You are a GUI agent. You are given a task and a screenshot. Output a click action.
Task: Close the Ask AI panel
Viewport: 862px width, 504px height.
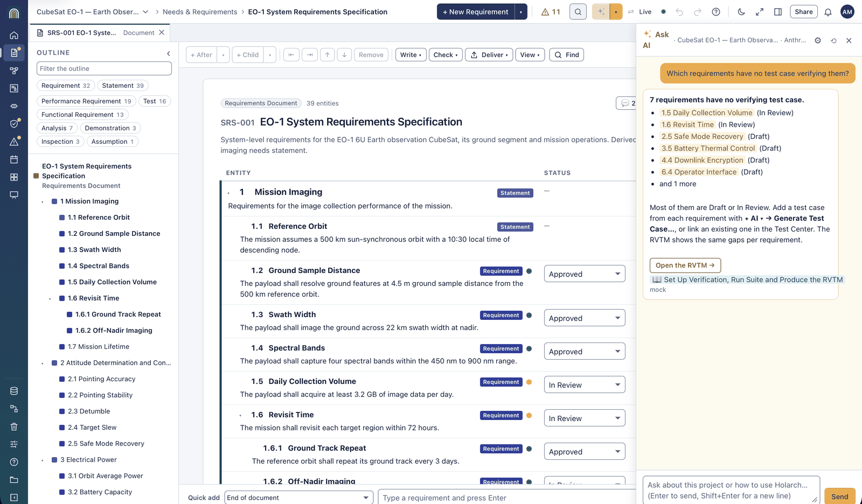point(849,40)
